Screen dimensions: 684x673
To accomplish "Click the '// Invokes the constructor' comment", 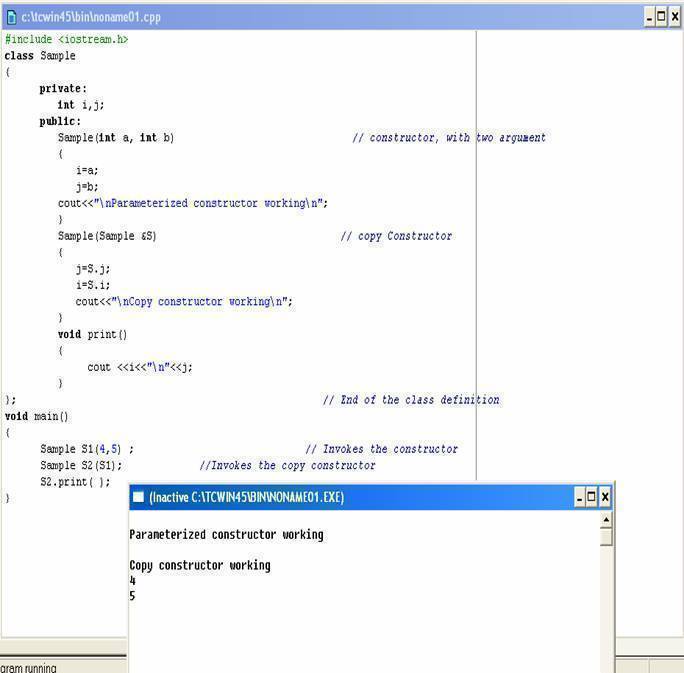I will coord(382,449).
